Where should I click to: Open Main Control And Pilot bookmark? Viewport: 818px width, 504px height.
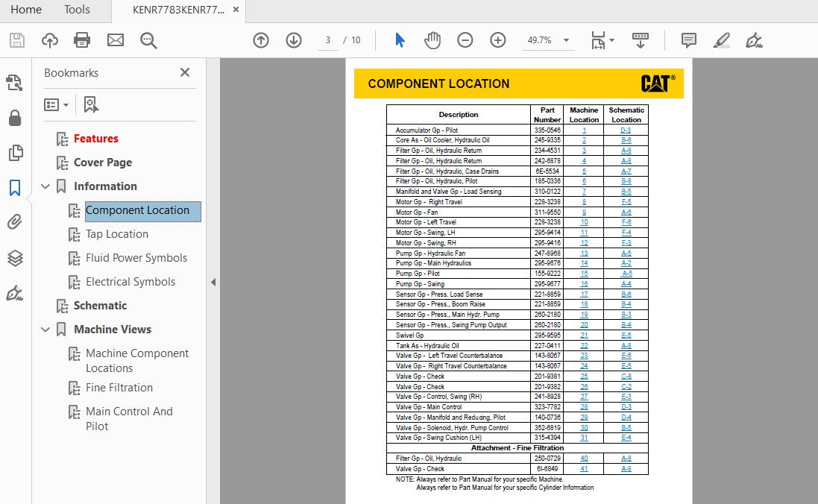click(x=129, y=419)
